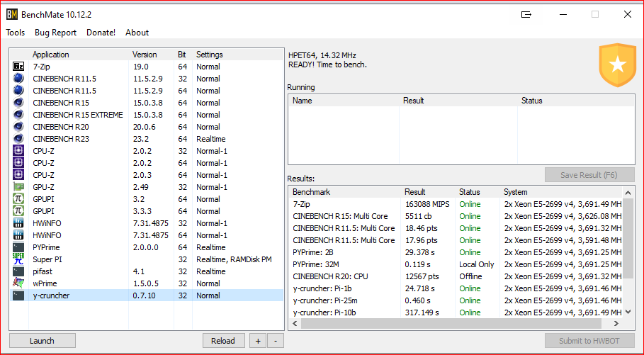Viewport: 644px width, 355px height.
Task: Click the Bit column header
Action: pos(183,55)
